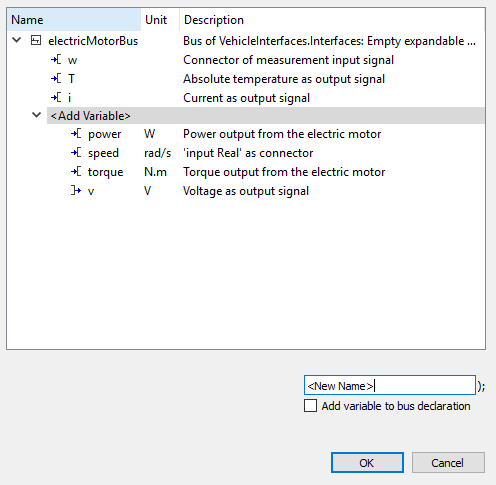This screenshot has width=496, height=485.
Task: Sort by the Name column header
Action: [x=74, y=20]
